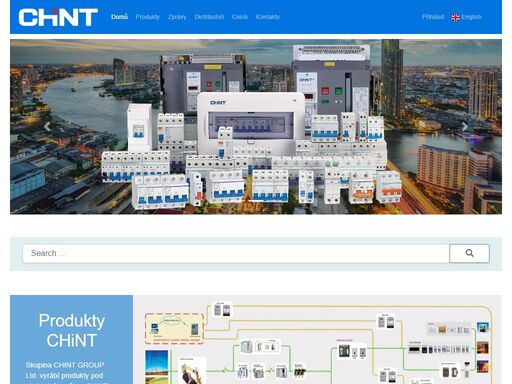The height and width of the screenshot is (384, 512).
Task: Click the UK flag icon
Action: coord(455,17)
